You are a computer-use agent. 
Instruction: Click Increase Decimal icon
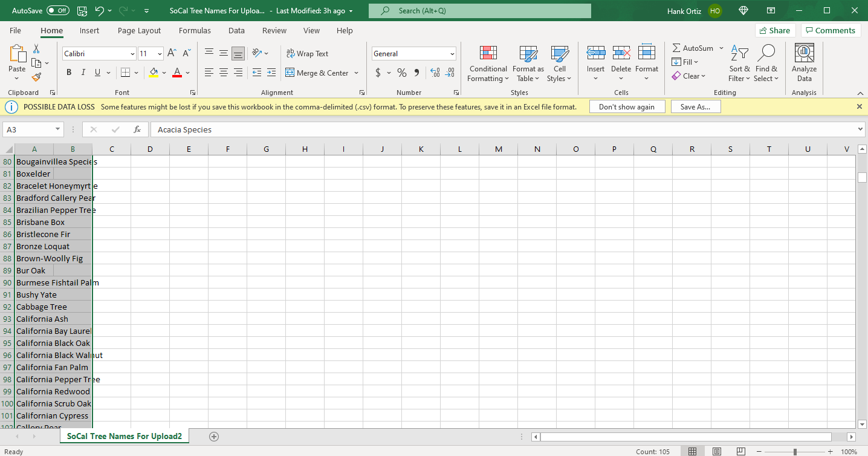point(435,73)
